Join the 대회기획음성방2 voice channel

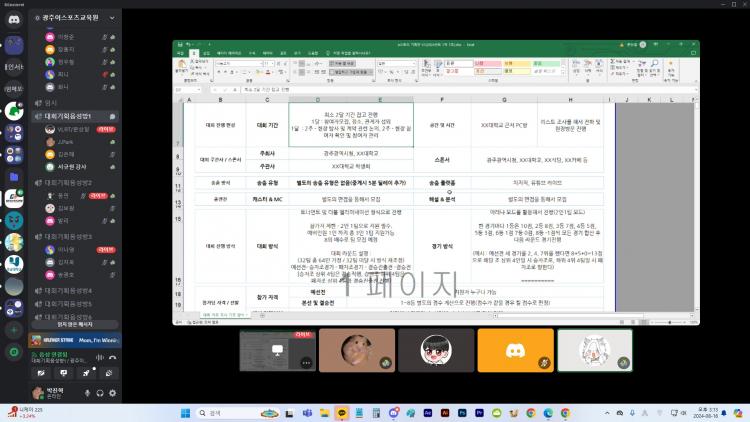tap(68, 183)
